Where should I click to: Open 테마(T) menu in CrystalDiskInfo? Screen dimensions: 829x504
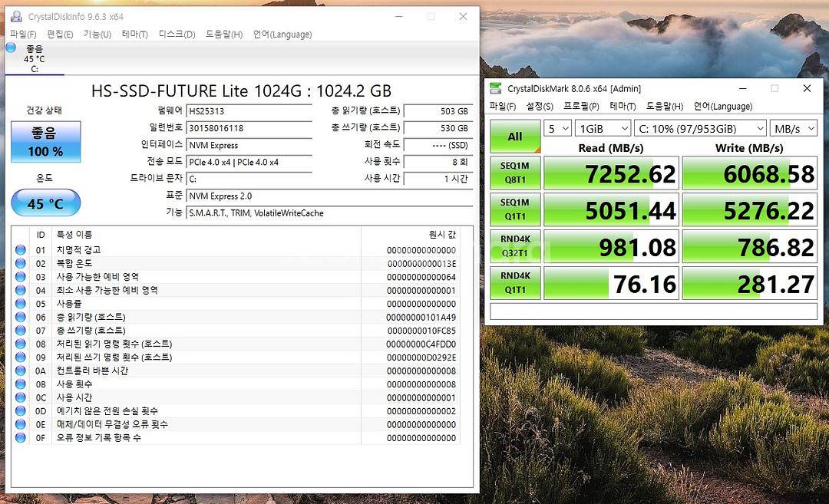point(135,35)
